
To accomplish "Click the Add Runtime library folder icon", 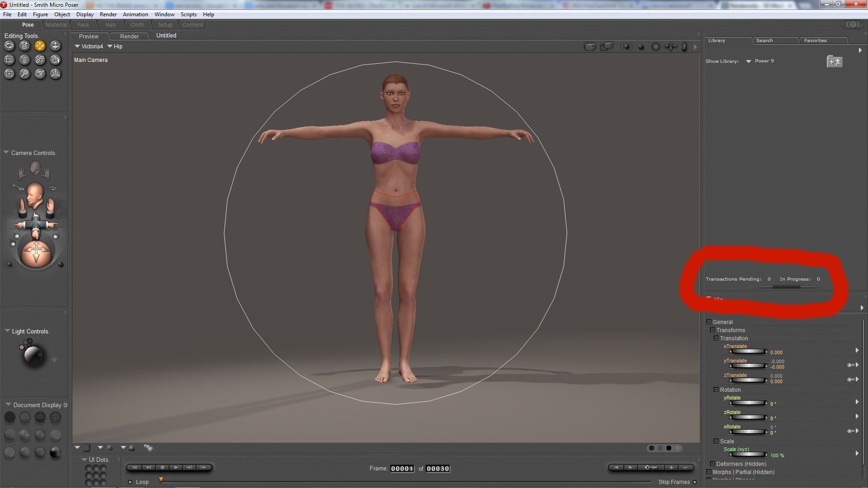I will 834,61.
